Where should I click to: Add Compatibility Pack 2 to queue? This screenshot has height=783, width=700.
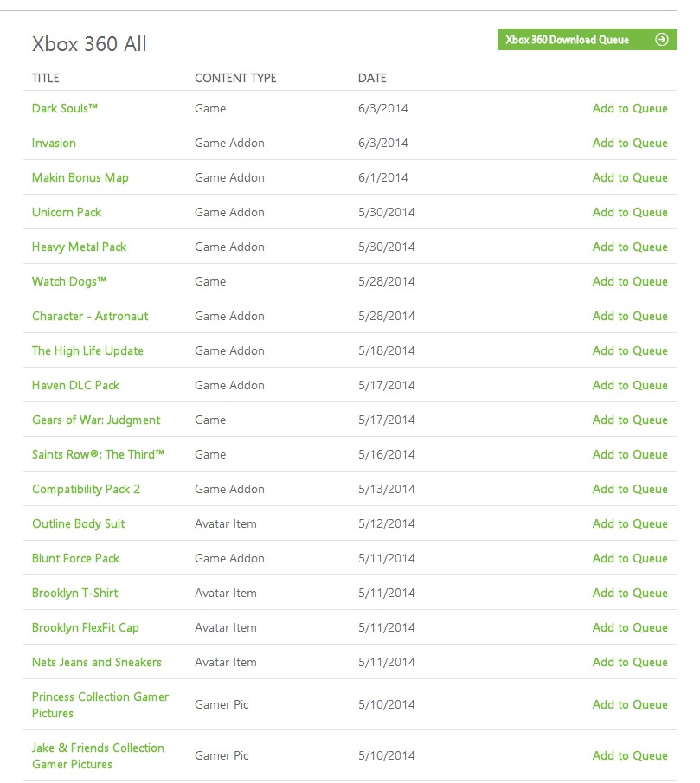(x=630, y=490)
